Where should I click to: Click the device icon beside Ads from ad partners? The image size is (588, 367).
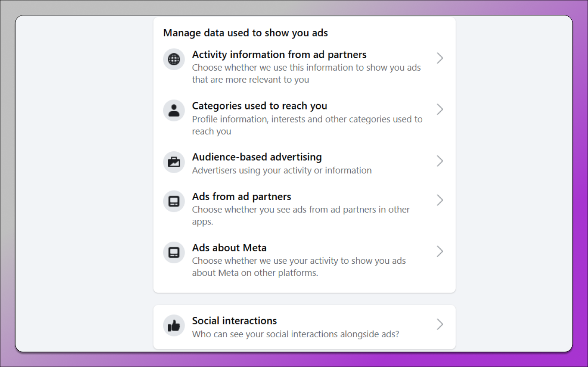coord(174,201)
